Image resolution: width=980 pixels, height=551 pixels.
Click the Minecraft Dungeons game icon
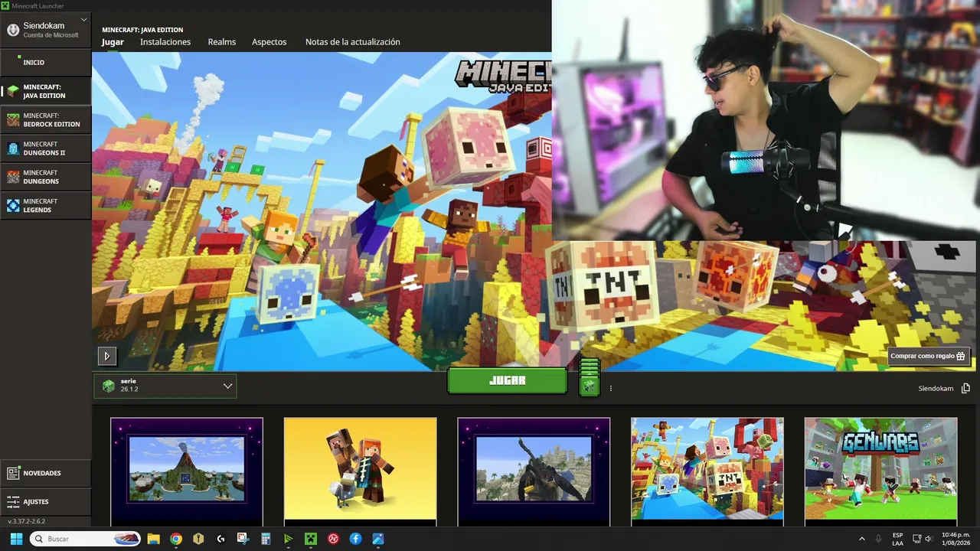tap(13, 177)
